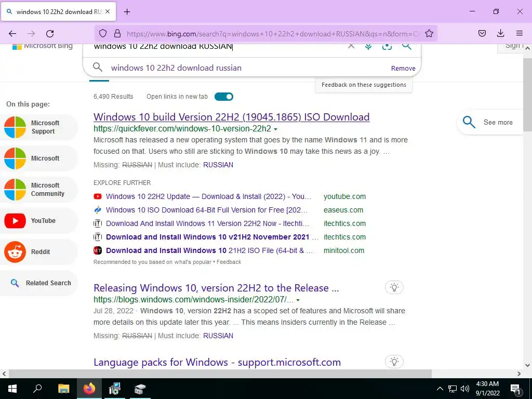Expand quickfever.com URL dropdown arrow

point(275,129)
